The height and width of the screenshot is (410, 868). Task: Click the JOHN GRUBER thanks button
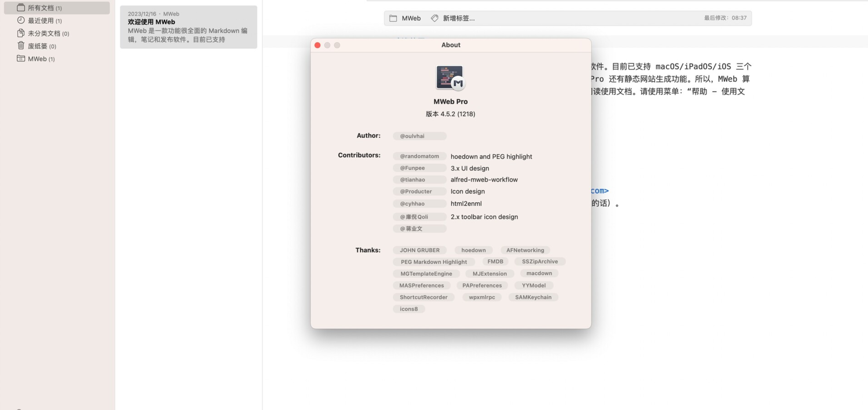pyautogui.click(x=420, y=250)
